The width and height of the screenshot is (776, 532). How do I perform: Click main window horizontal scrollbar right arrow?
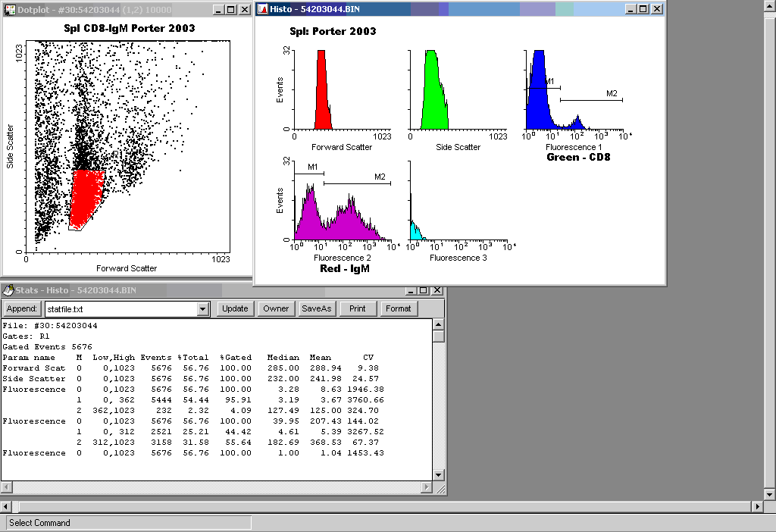[756, 506]
